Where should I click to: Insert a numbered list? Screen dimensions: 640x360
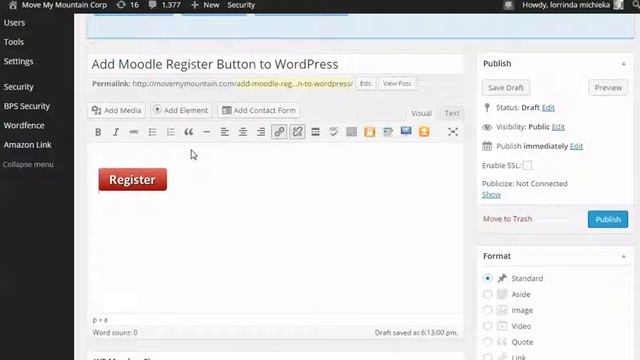170,132
